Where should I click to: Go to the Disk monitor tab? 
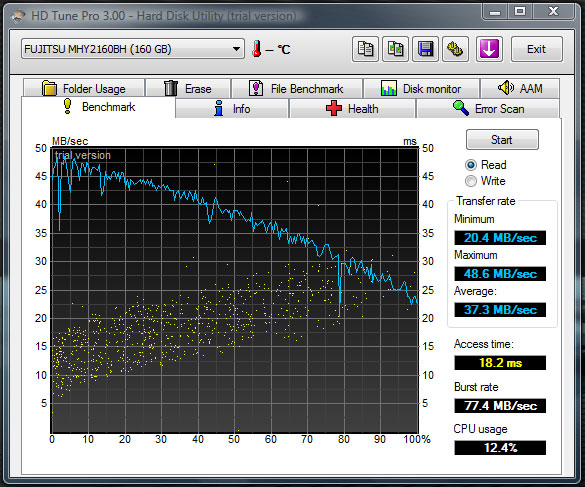(x=421, y=88)
